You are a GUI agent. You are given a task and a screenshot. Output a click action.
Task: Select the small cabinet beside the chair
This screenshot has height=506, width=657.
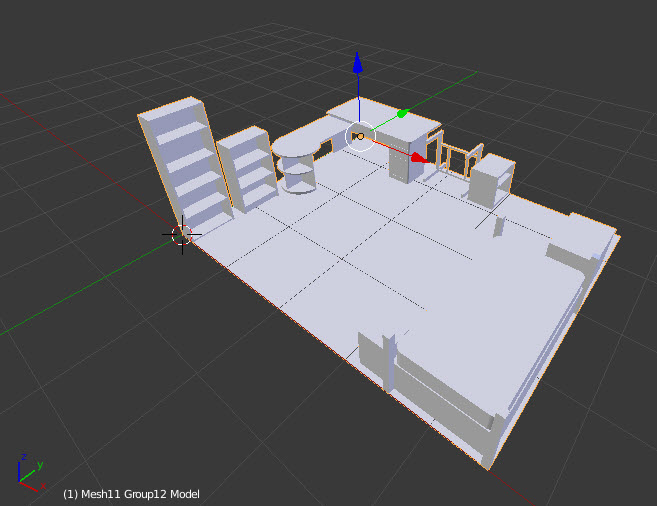coord(491,181)
